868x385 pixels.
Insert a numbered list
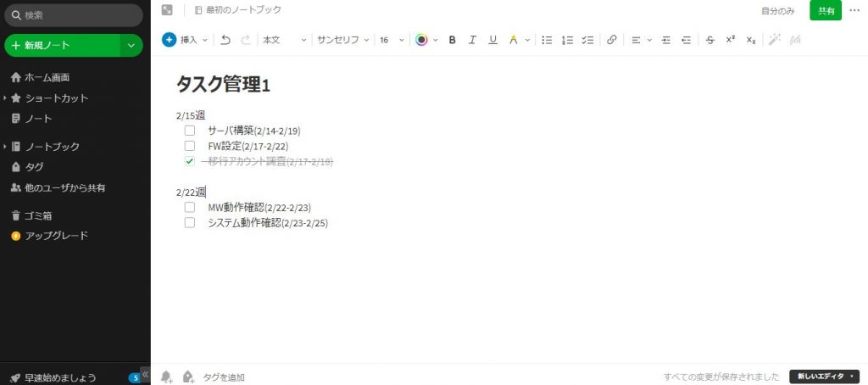[567, 40]
